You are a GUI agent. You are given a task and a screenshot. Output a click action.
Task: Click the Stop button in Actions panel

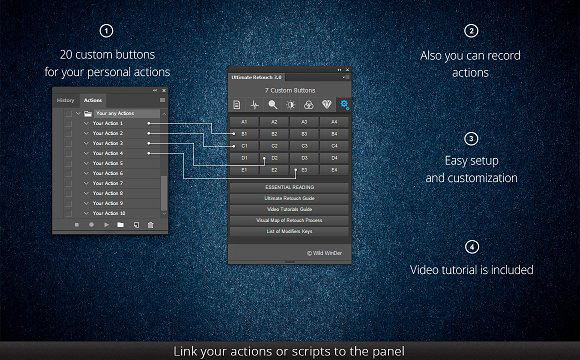77,225
